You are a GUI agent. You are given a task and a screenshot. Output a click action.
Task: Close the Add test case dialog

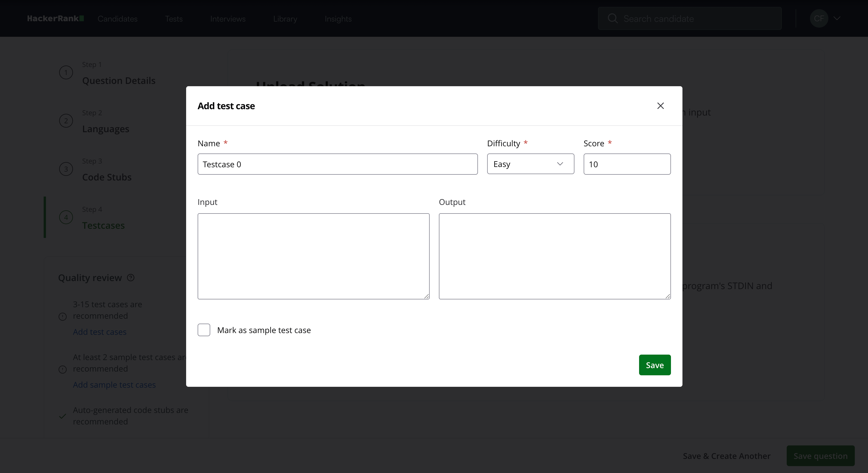[660, 106]
